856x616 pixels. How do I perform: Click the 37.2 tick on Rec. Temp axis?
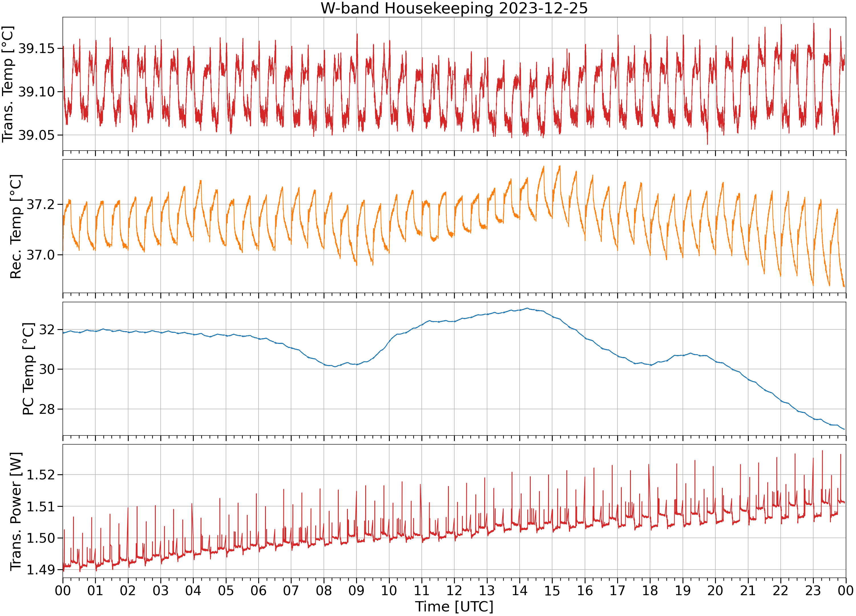(41, 204)
